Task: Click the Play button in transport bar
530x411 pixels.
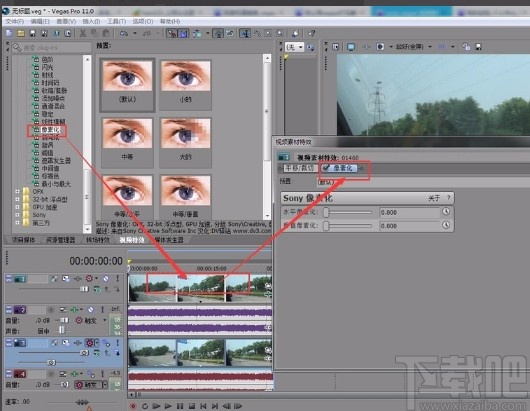Action: coord(168,406)
